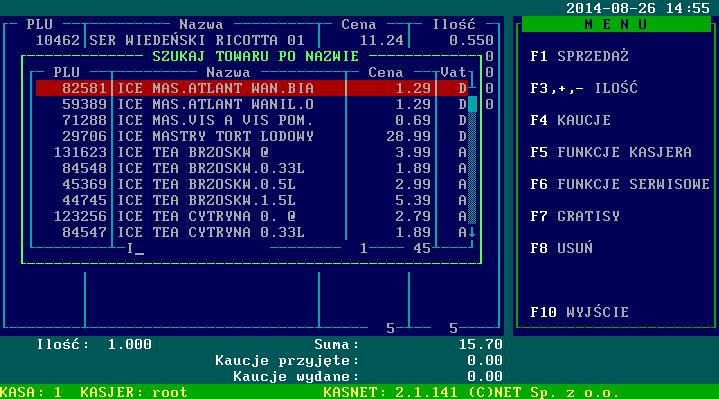Click Ilość value 1.000 at bottom
Screen dimensions: 719x399
point(130,344)
